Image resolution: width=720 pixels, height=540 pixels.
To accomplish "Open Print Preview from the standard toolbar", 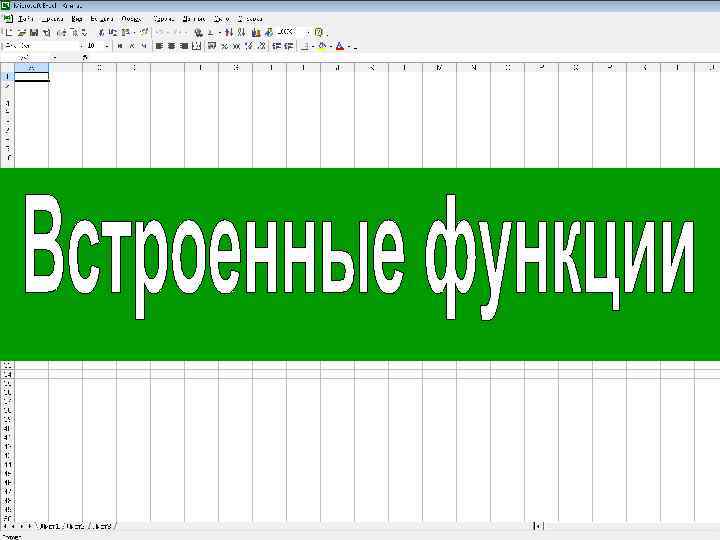I will pyautogui.click(x=73, y=32).
